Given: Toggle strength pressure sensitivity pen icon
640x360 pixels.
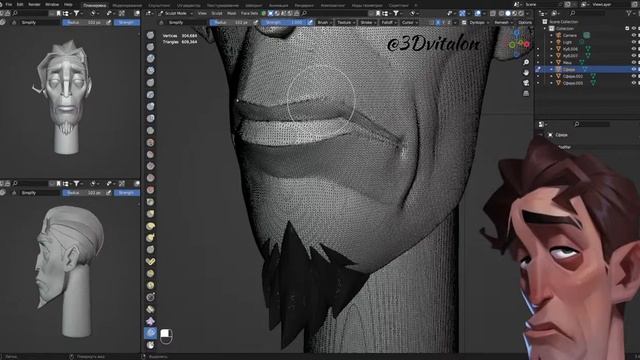Looking at the screenshot, I should coord(310,22).
